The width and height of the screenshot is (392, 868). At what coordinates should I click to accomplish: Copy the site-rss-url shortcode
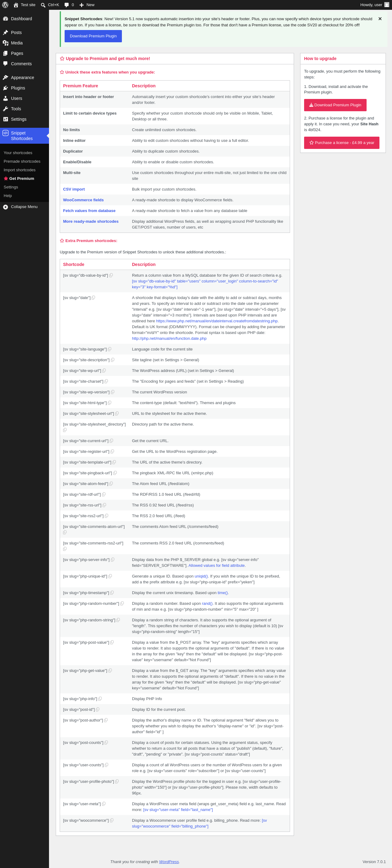pos(104,505)
